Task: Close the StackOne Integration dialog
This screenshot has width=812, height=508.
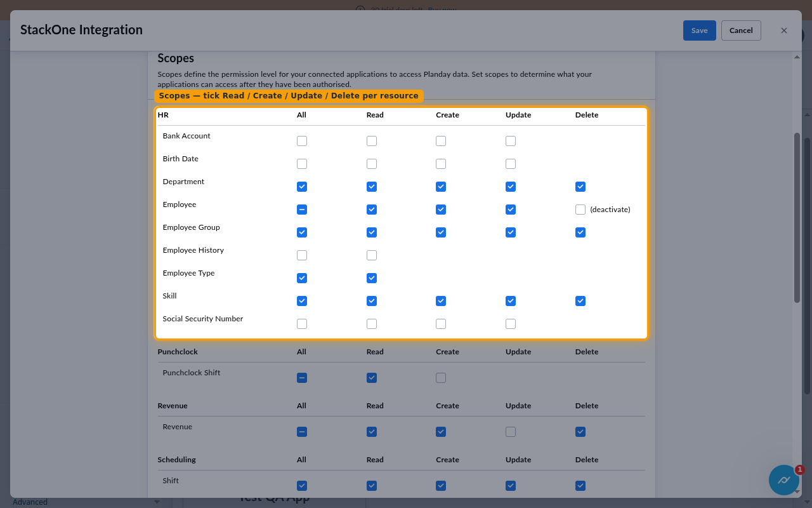Action: click(x=784, y=30)
